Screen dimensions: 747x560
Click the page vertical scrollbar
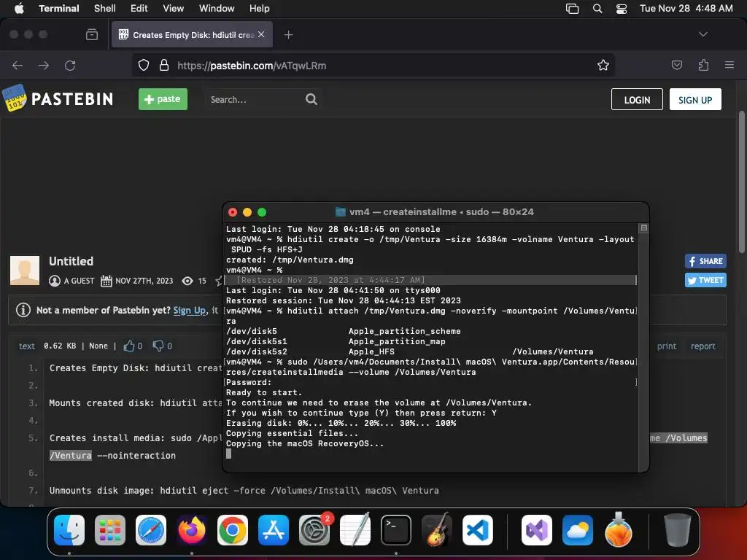pos(741,182)
